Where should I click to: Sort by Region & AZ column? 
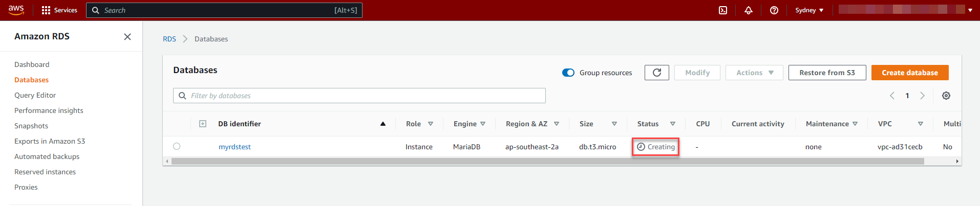coord(557,124)
